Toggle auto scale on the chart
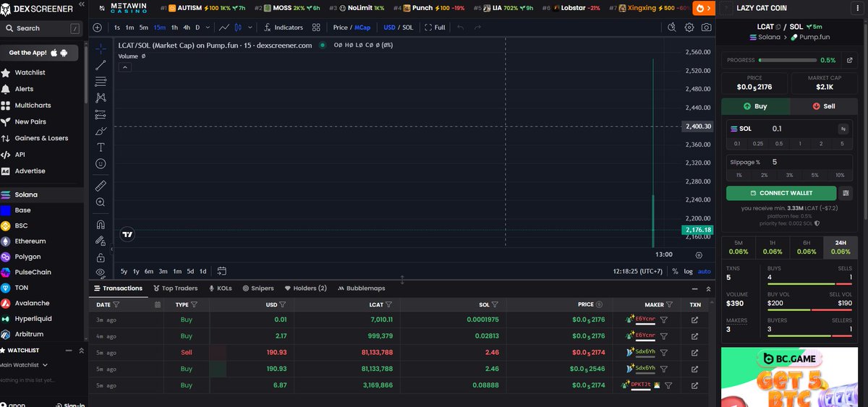 (x=704, y=271)
